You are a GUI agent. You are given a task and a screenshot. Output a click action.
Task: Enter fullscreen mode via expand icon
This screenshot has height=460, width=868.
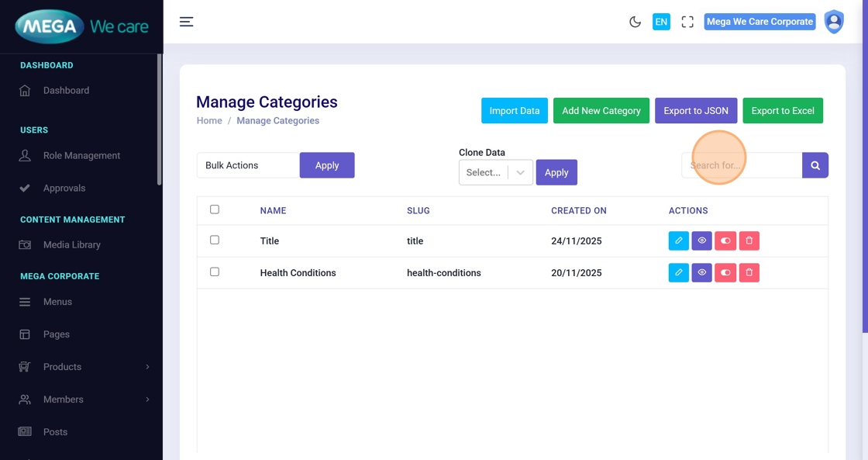pos(687,22)
